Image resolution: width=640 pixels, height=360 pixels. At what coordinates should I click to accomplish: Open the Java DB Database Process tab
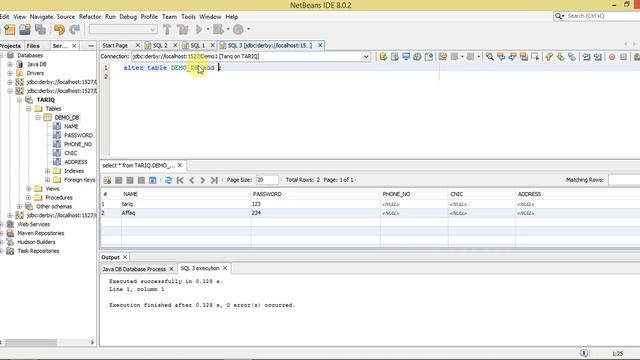(x=134, y=269)
